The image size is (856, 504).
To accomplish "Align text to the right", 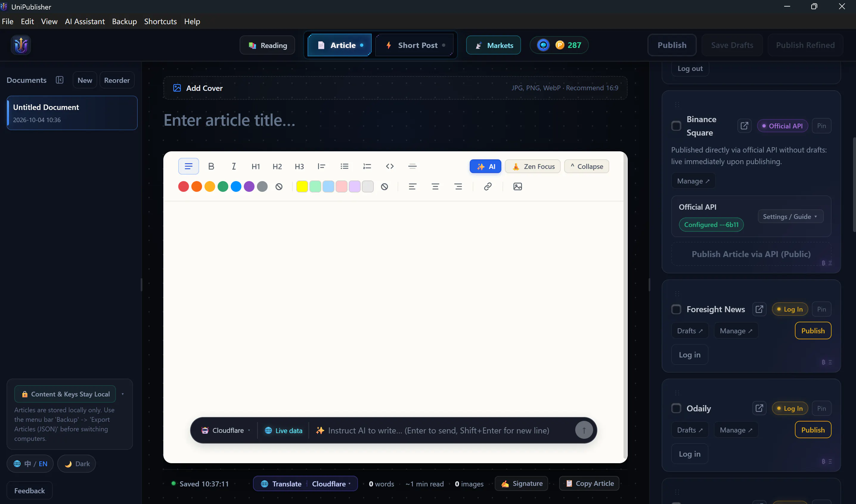I will [458, 187].
